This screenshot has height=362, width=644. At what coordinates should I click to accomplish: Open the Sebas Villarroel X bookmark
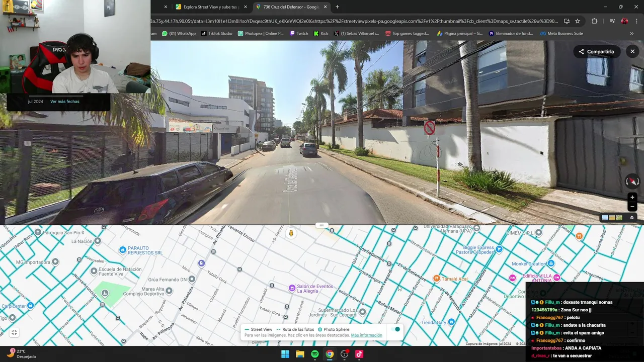tap(357, 34)
